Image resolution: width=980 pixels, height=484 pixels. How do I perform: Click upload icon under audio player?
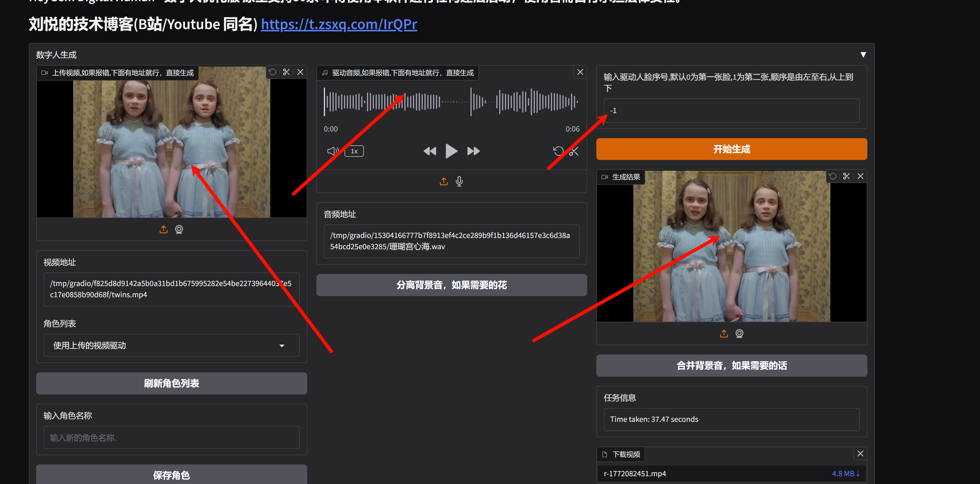pyautogui.click(x=444, y=181)
